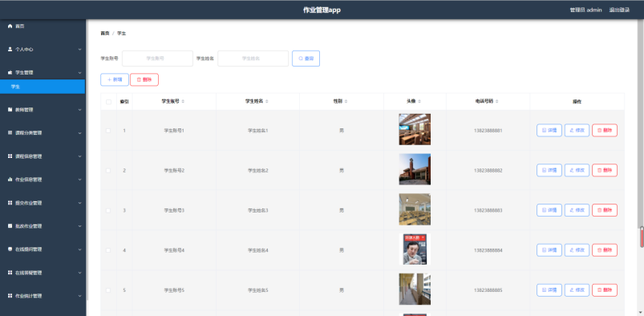This screenshot has height=316, width=644.
Task: Select the checkbox for row 4
Action: pos(108,250)
